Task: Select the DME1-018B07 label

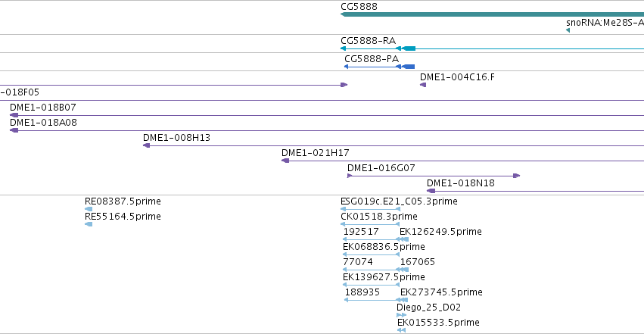Action: pyautogui.click(x=43, y=108)
